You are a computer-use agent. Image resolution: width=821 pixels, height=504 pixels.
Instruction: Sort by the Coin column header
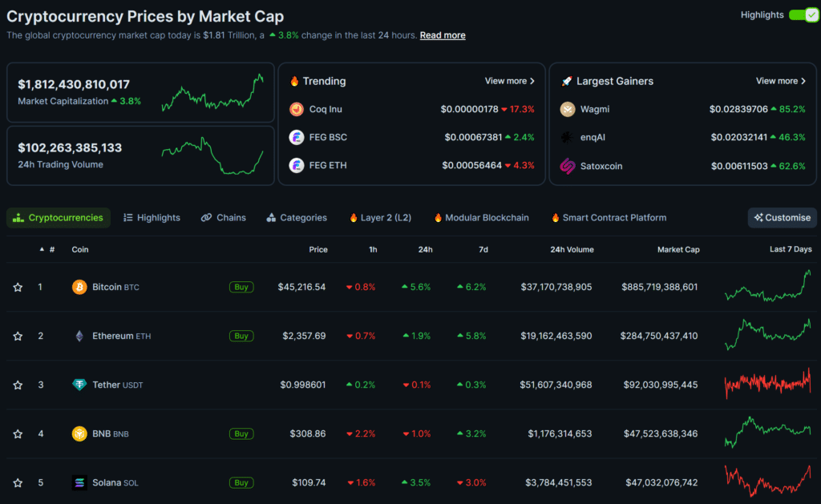click(x=80, y=250)
